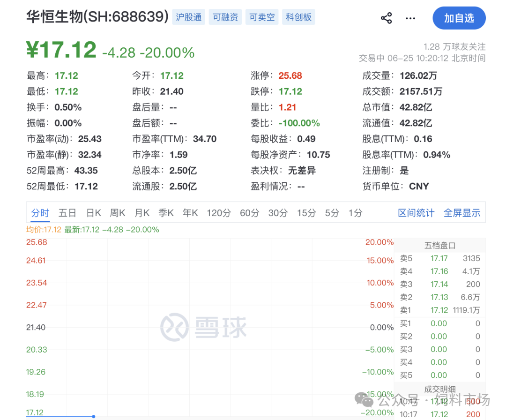Viewport: 506px width, 420px height.
Task: Click the 买3 order row
Action: point(440,349)
